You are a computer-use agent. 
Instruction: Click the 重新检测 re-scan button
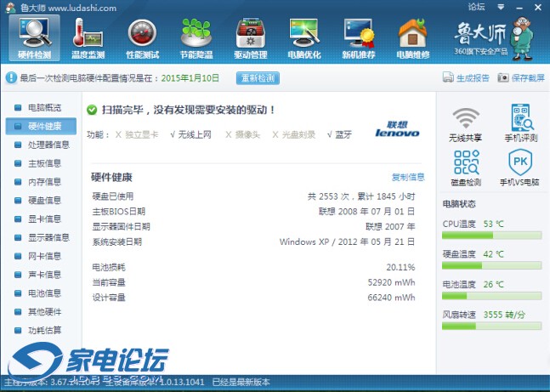pyautogui.click(x=258, y=78)
